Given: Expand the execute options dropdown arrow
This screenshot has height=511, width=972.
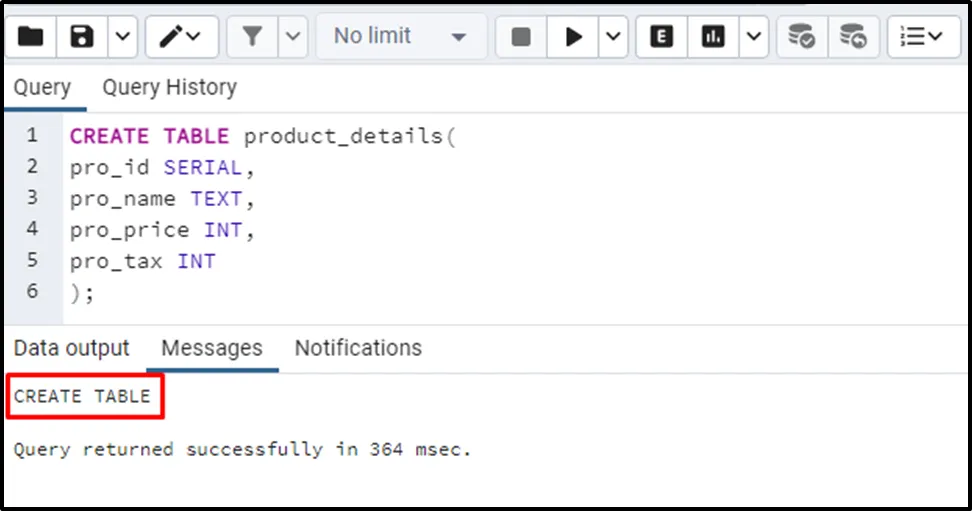Looking at the screenshot, I should pyautogui.click(x=613, y=37).
